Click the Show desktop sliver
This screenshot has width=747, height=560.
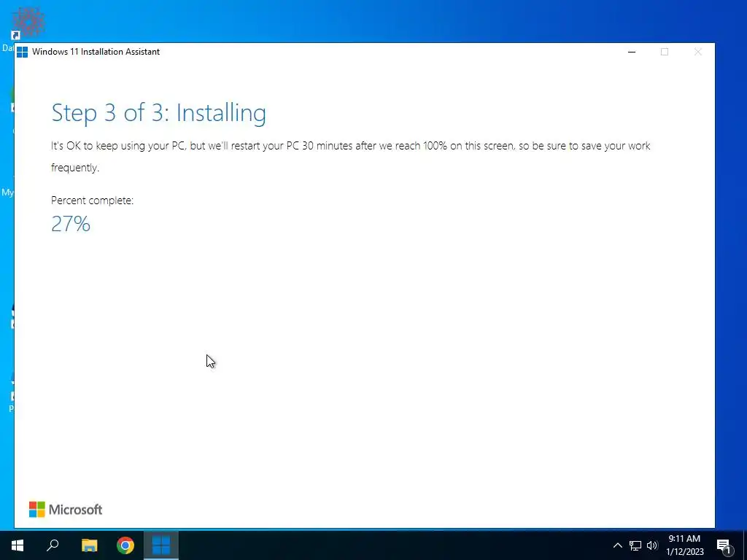pos(745,545)
